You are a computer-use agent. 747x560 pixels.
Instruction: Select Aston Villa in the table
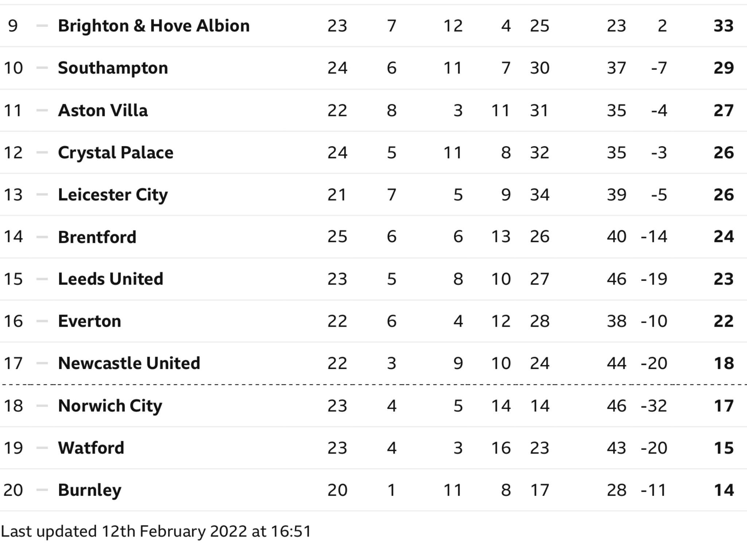(x=103, y=110)
